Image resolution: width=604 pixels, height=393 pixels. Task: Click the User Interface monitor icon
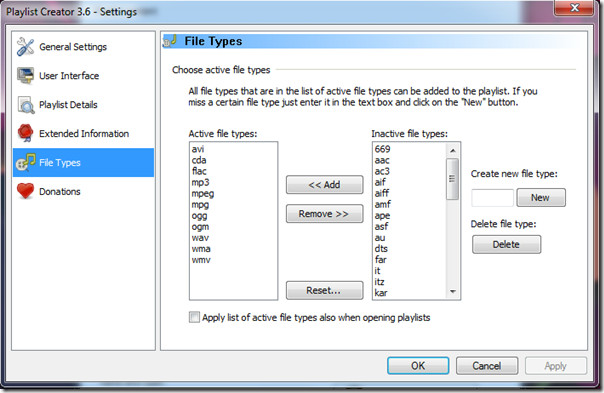[x=25, y=76]
